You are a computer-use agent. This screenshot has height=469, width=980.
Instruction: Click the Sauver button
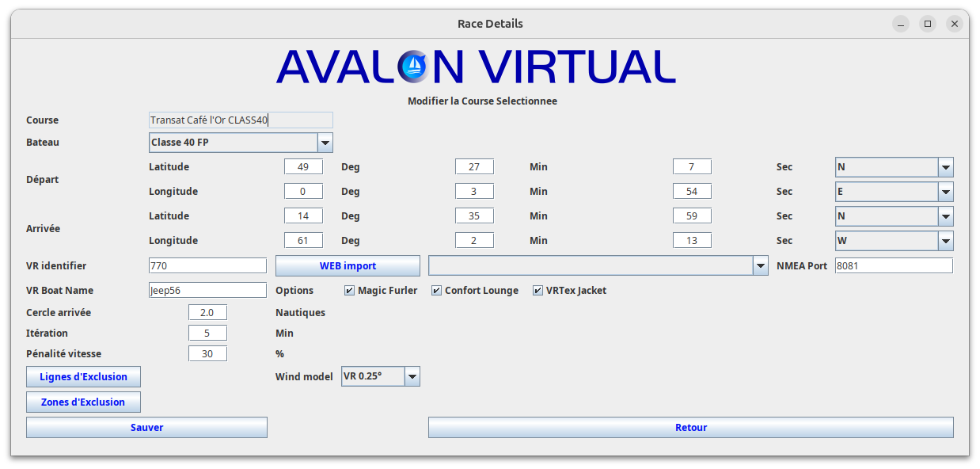146,428
